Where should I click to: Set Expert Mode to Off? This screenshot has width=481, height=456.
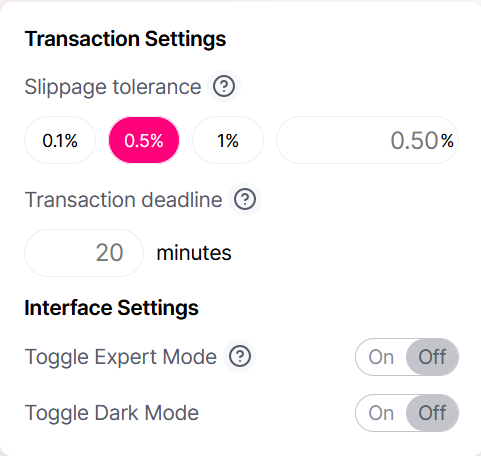432,357
